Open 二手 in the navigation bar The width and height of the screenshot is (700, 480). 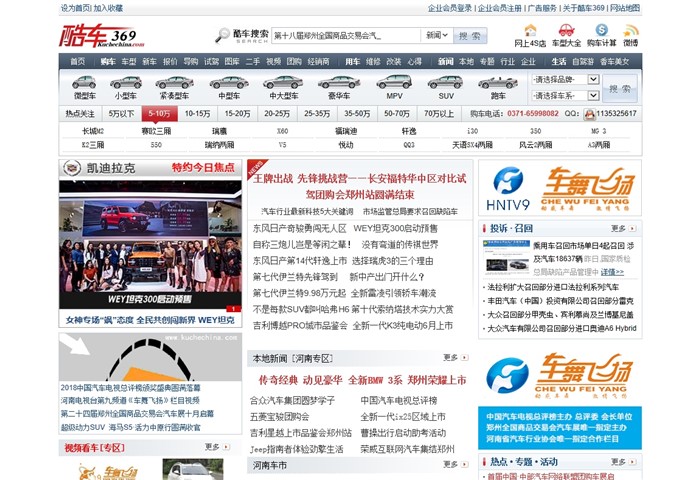252,62
